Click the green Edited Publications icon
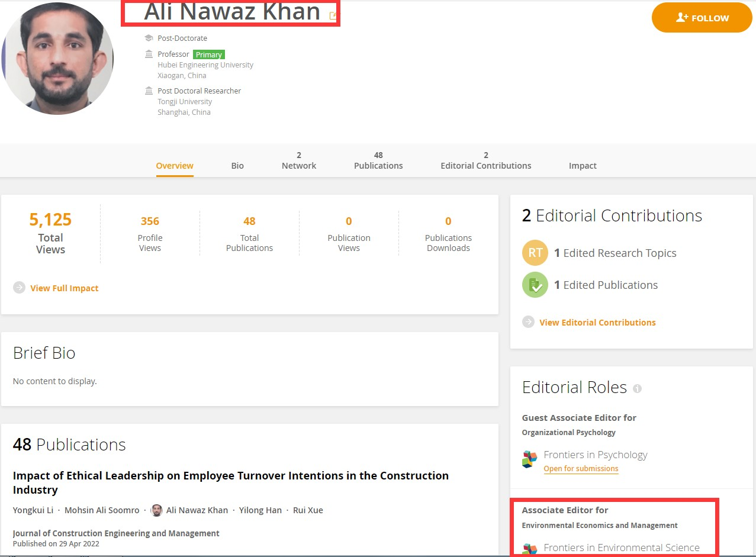This screenshot has width=756, height=557. 535,285
